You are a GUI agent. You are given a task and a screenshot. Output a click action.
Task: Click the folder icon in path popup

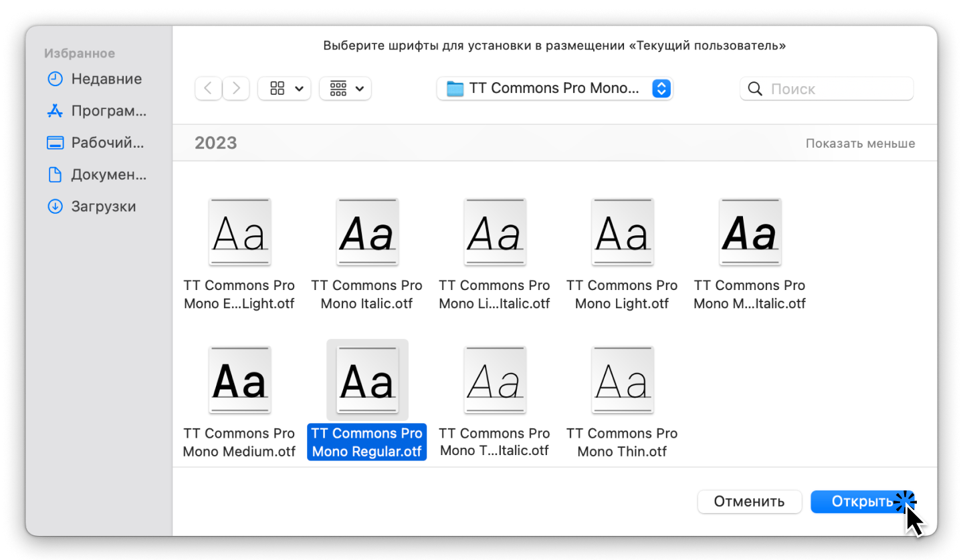(x=455, y=88)
